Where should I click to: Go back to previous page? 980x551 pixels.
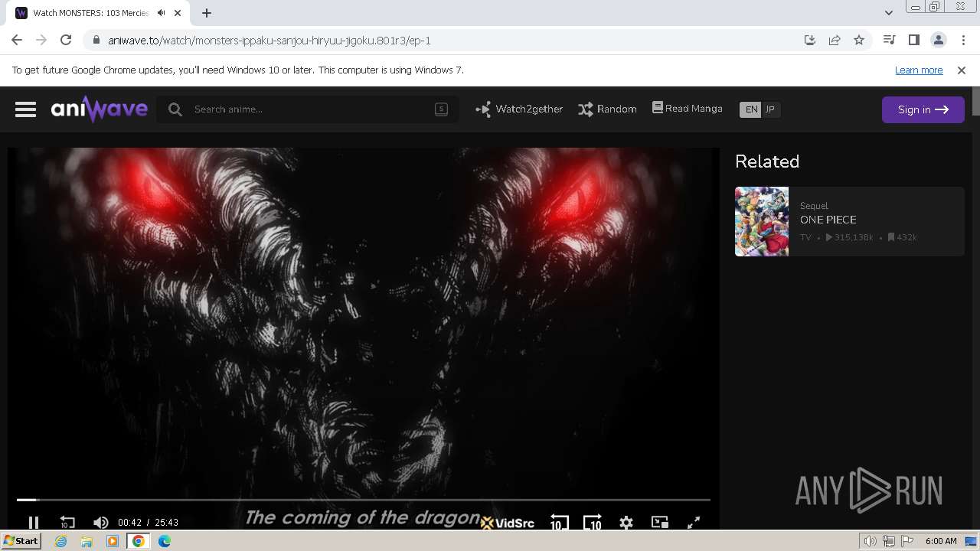(x=17, y=41)
